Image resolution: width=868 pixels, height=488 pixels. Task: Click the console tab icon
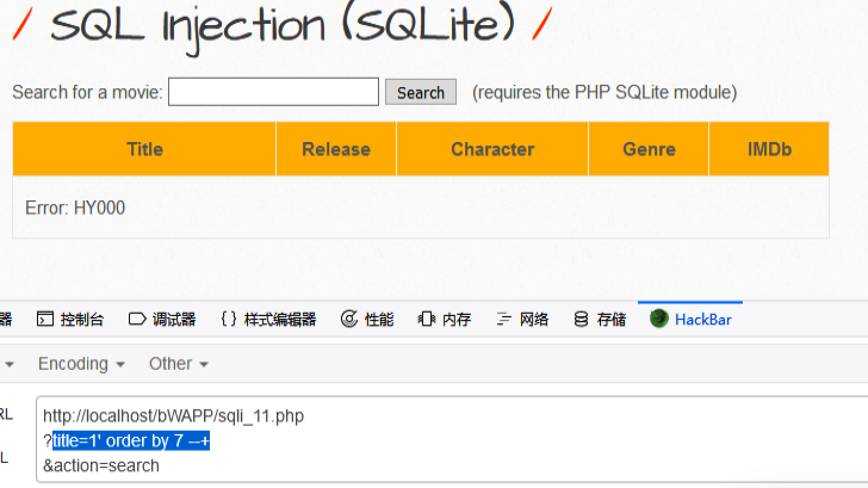45,320
